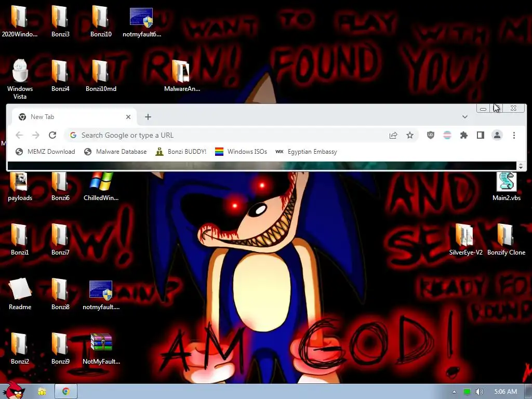Select the Bonzi8 folder icon
The width and height of the screenshot is (532, 399).
pyautogui.click(x=60, y=294)
